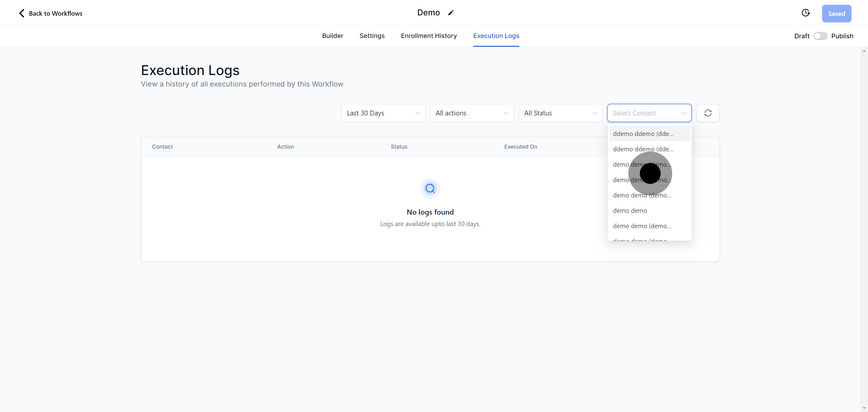
Task: Select the Execution Logs tab
Action: (496, 36)
